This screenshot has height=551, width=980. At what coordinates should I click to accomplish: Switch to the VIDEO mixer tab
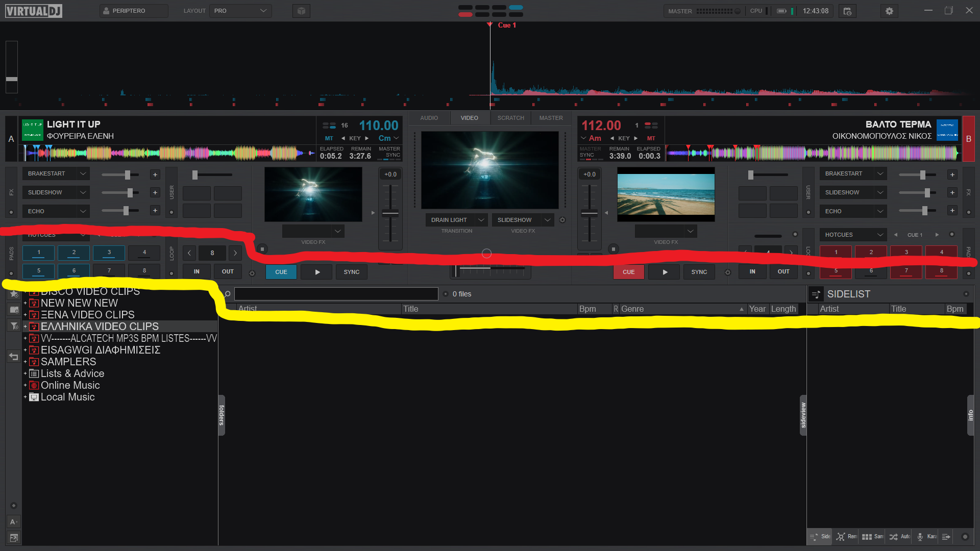tap(470, 118)
